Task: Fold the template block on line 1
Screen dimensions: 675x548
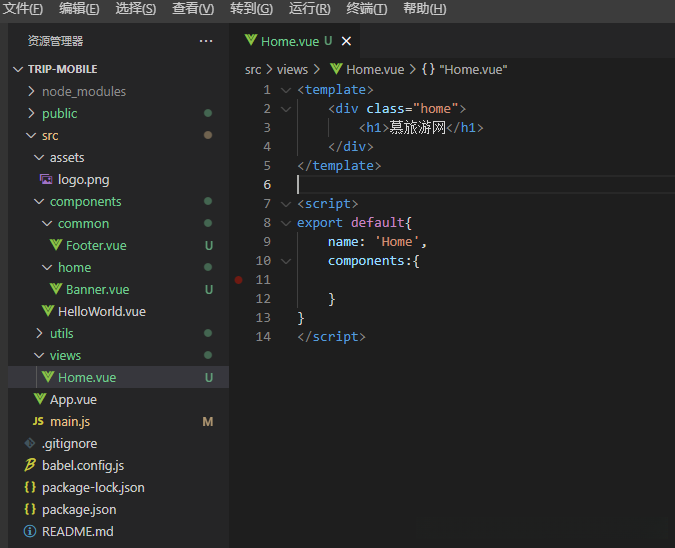Action: 286,90
